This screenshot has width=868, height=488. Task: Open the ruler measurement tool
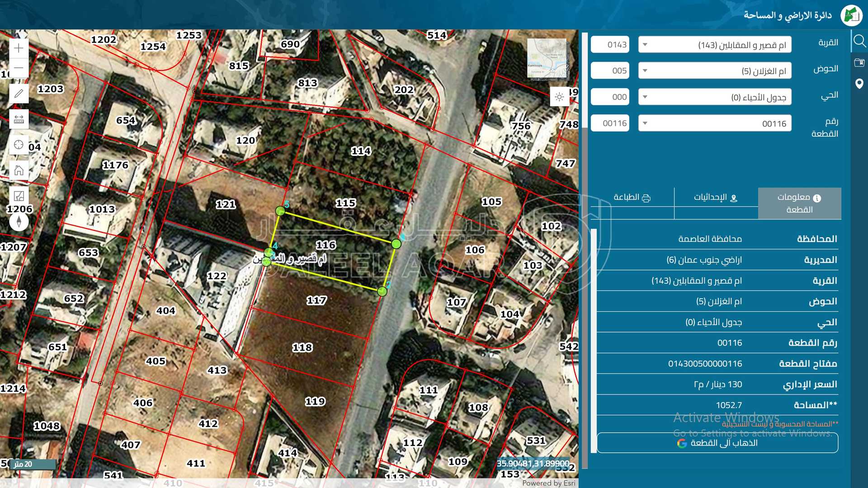tap(19, 119)
